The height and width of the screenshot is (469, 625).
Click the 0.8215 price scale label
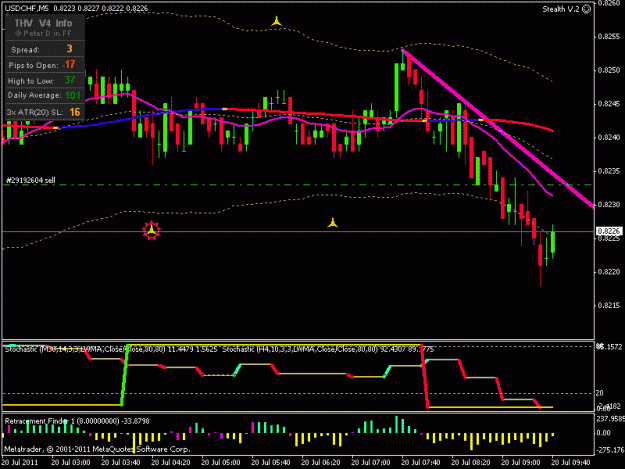click(x=609, y=306)
